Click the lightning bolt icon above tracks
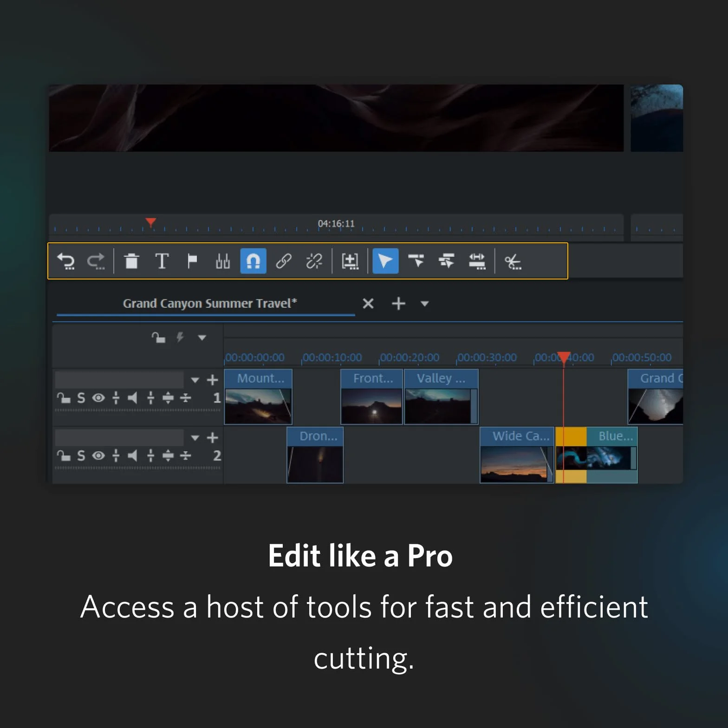Screen dimensions: 728x728 pyautogui.click(x=180, y=337)
